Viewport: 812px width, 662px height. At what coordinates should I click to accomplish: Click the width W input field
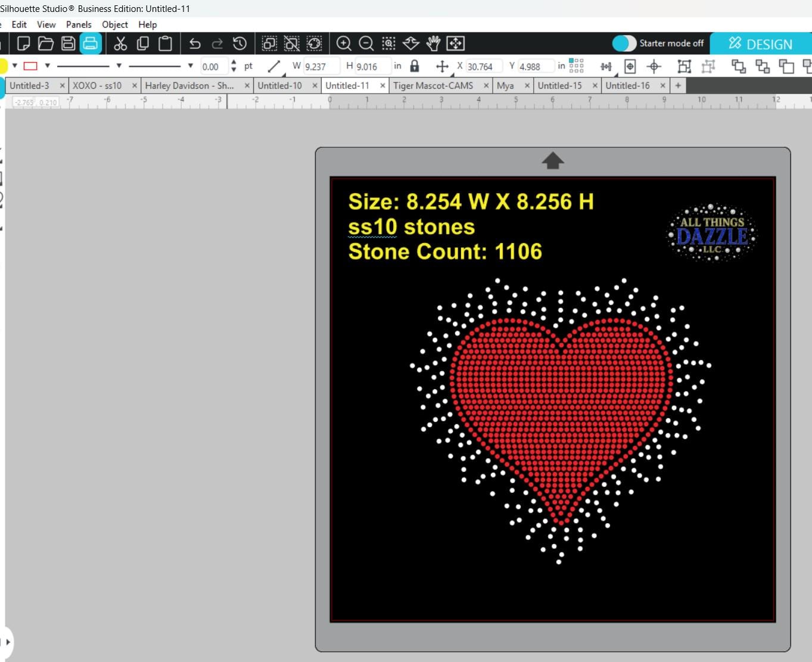pos(322,66)
